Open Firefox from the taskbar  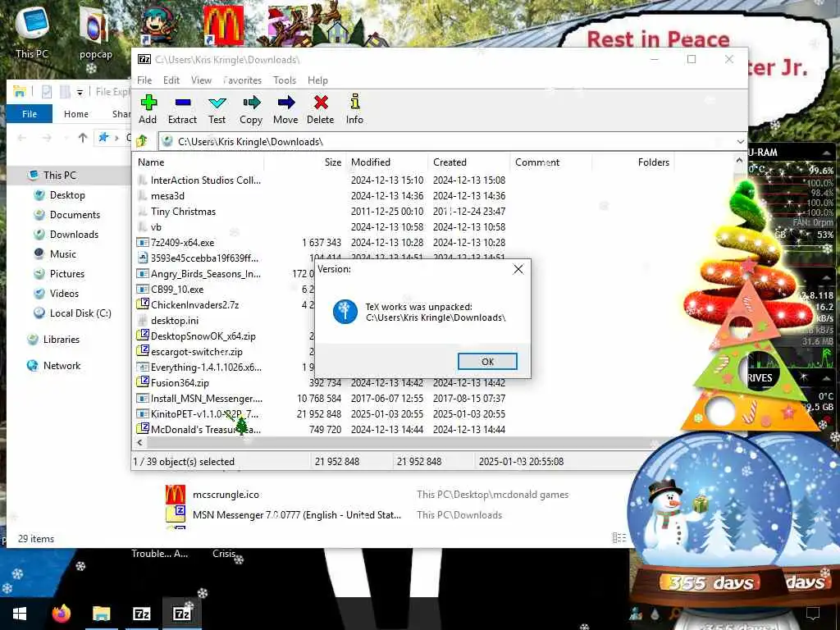61,614
